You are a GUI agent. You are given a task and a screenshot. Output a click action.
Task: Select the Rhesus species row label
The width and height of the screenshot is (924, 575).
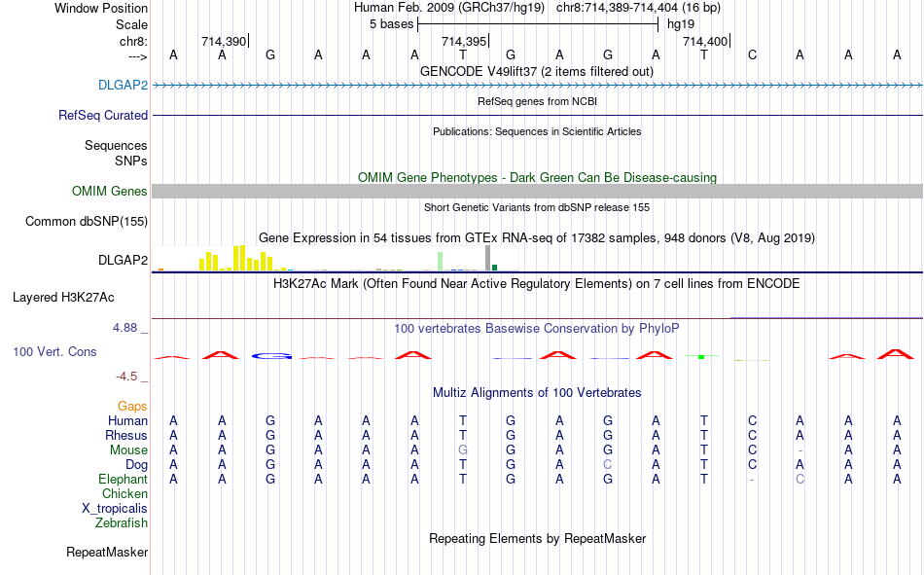coord(126,435)
